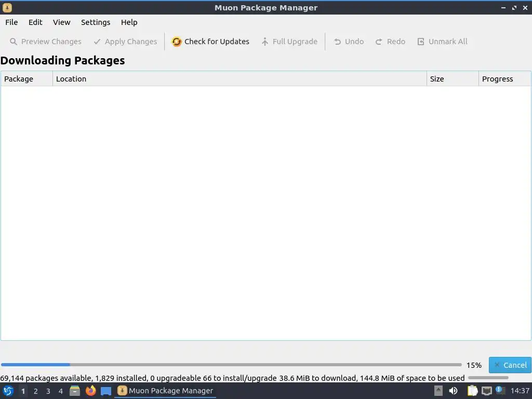Open the Help menu
532x399 pixels.
tap(129, 22)
